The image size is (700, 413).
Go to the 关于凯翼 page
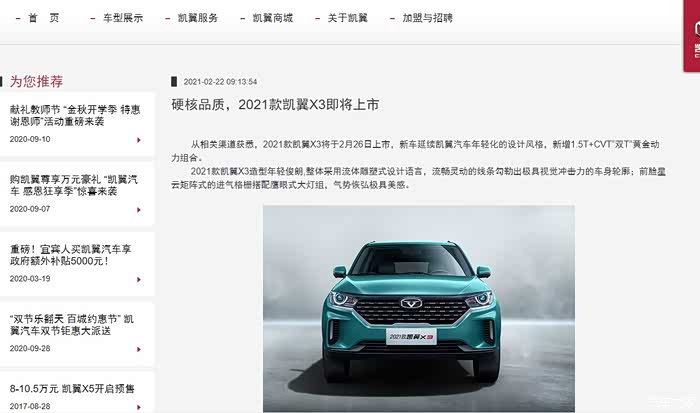tap(348, 18)
